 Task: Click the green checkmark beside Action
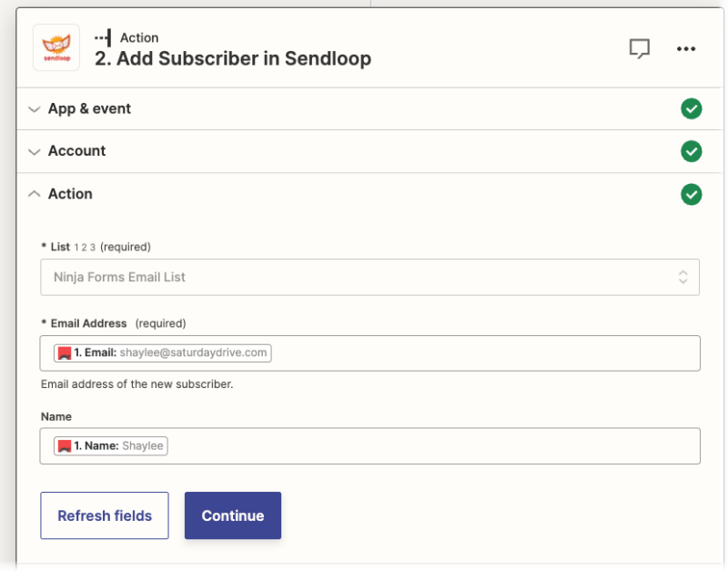(691, 194)
